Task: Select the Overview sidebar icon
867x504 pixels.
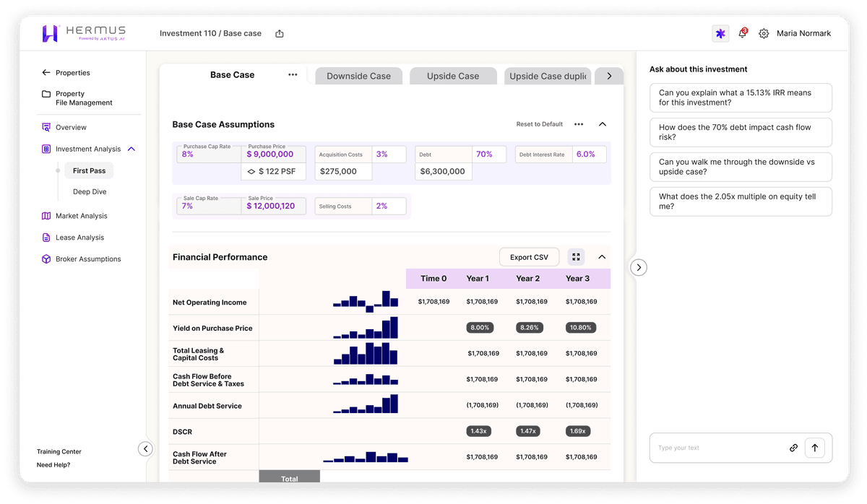Action: (46, 127)
